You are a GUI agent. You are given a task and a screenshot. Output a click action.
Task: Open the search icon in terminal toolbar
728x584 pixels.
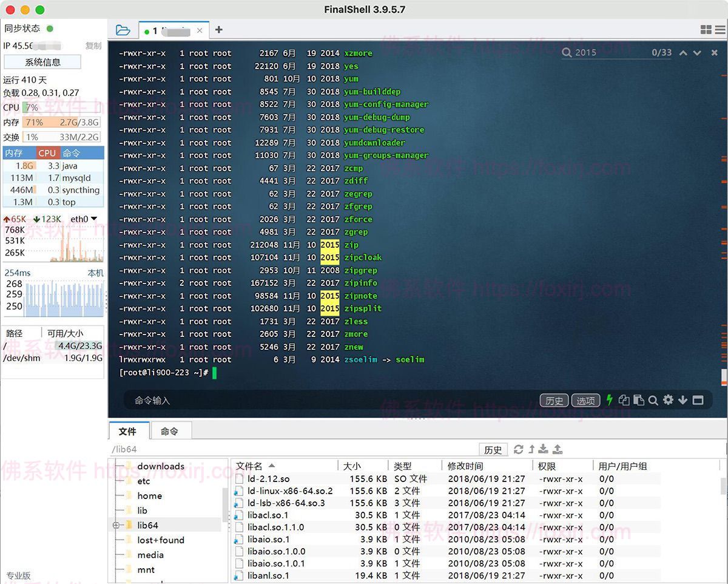coord(653,400)
